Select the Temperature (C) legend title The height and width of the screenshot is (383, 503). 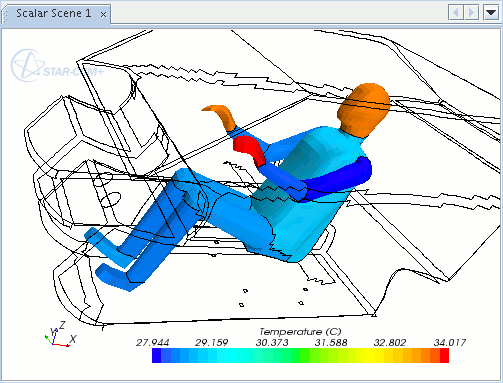pyautogui.click(x=300, y=332)
